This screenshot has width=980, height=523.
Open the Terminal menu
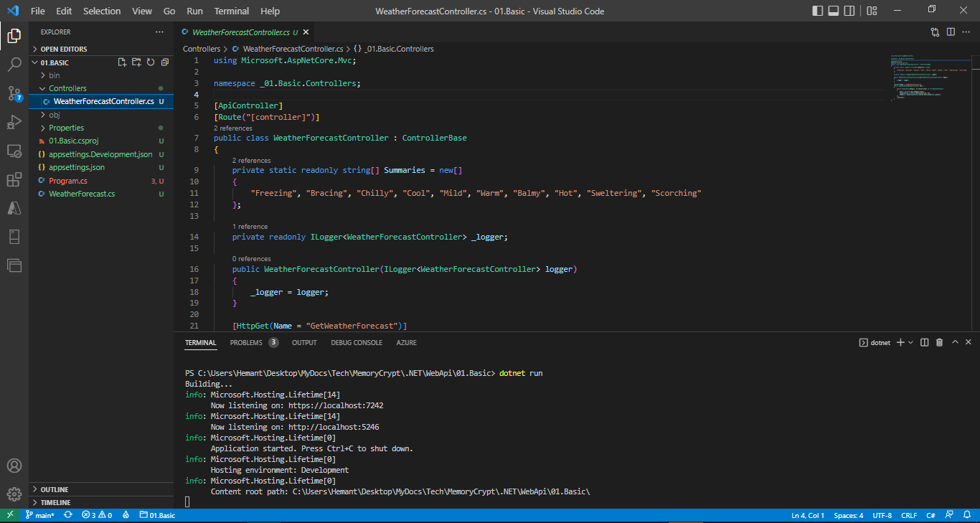point(232,11)
